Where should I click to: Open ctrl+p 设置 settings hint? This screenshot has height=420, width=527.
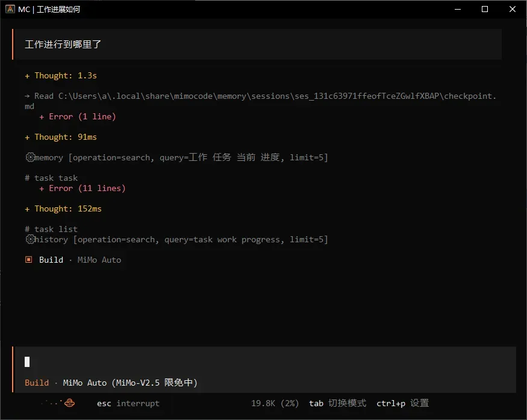click(x=403, y=403)
